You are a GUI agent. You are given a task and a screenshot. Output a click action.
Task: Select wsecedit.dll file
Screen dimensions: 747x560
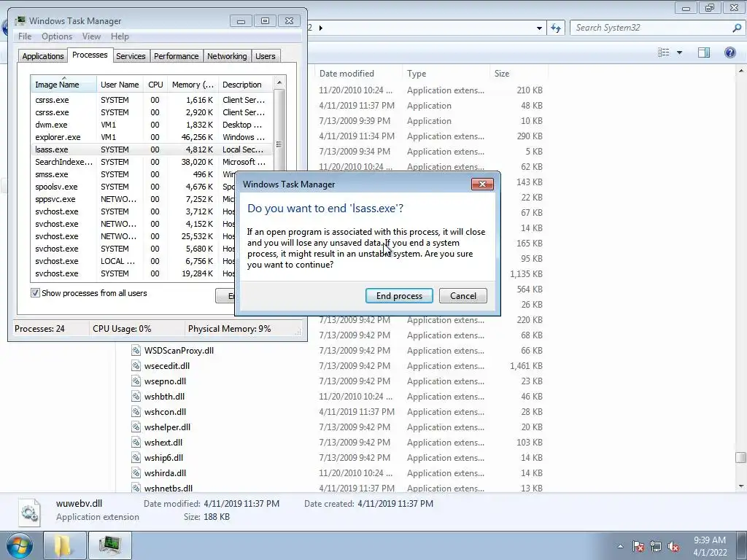point(167,366)
